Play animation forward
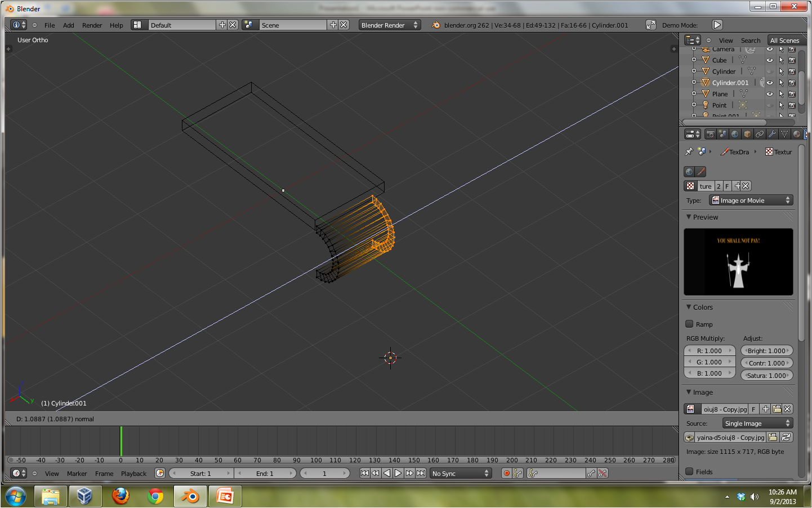812x508 pixels. (x=398, y=473)
